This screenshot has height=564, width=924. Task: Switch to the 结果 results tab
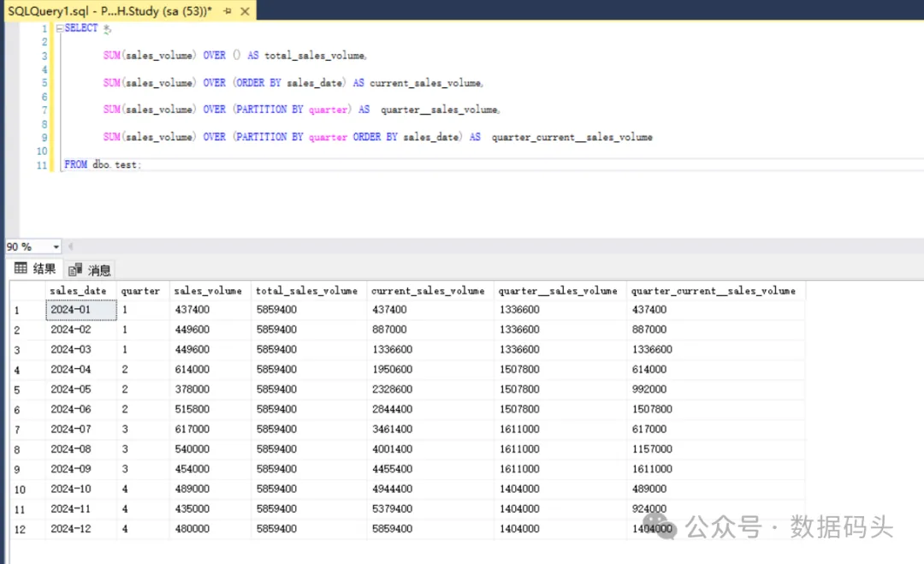[35, 269]
